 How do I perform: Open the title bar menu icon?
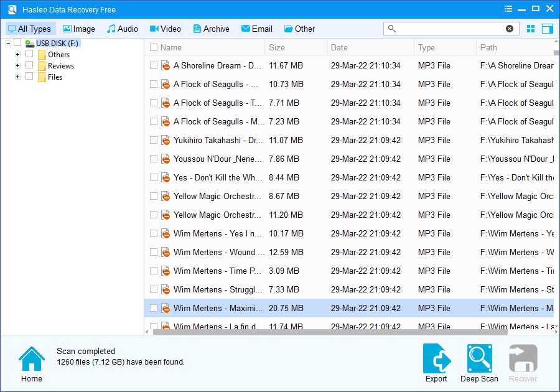click(508, 9)
